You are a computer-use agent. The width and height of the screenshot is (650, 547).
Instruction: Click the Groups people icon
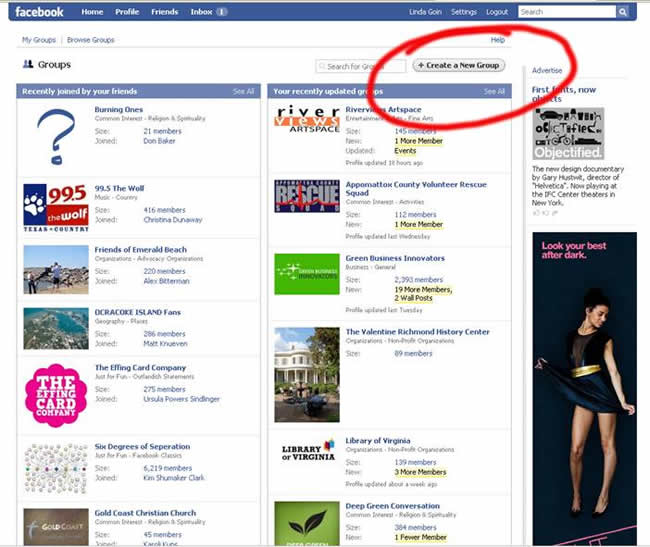click(x=28, y=64)
